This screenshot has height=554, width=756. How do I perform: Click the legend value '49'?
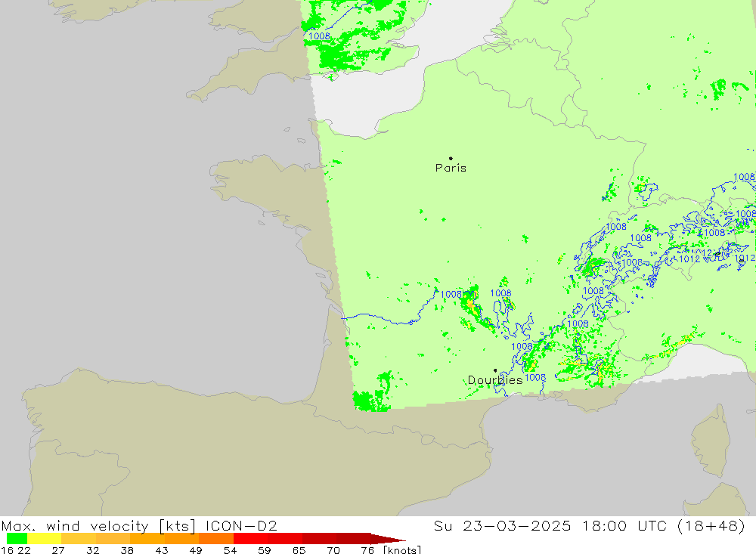click(196, 549)
